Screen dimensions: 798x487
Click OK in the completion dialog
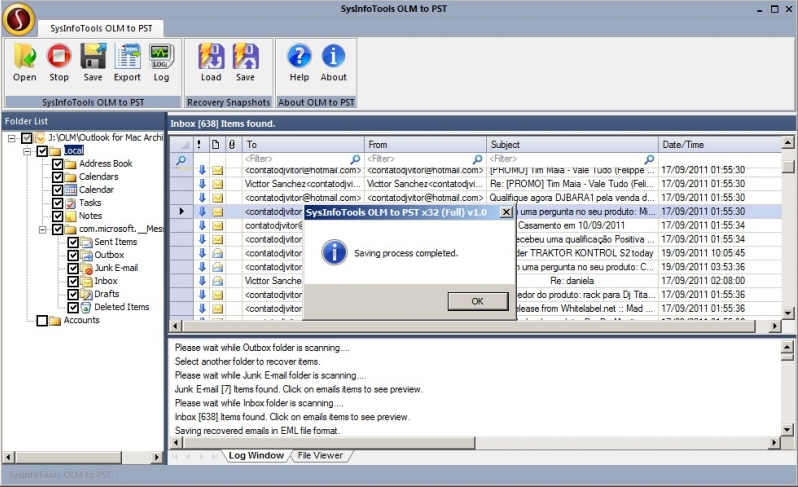[x=477, y=301]
